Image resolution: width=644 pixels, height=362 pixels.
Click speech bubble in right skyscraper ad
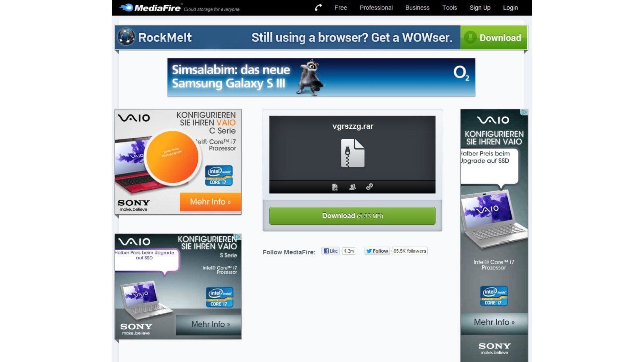[x=489, y=168]
